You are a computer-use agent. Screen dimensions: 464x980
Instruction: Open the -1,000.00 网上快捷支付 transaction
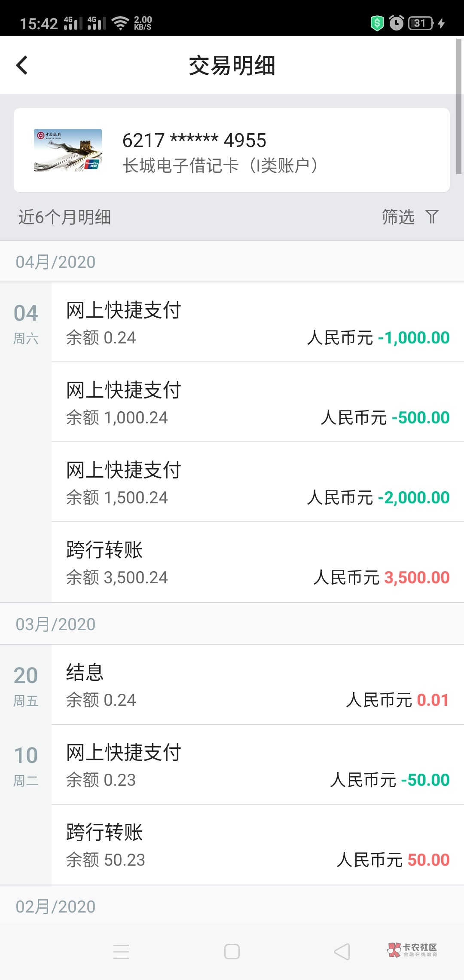point(257,322)
